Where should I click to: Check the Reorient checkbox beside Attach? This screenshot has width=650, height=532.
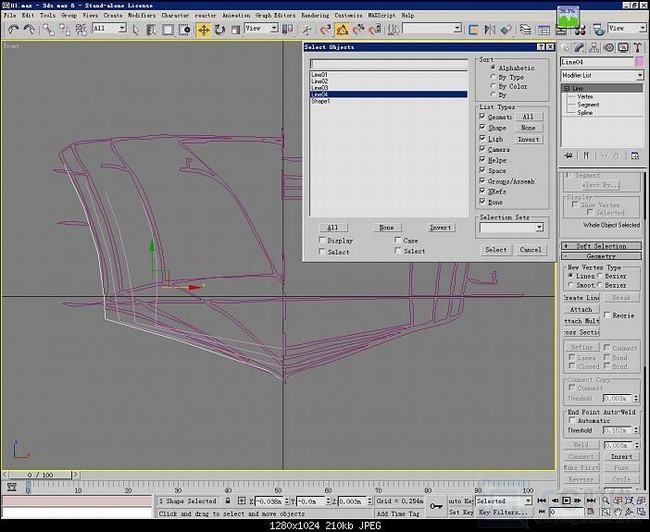(607, 315)
